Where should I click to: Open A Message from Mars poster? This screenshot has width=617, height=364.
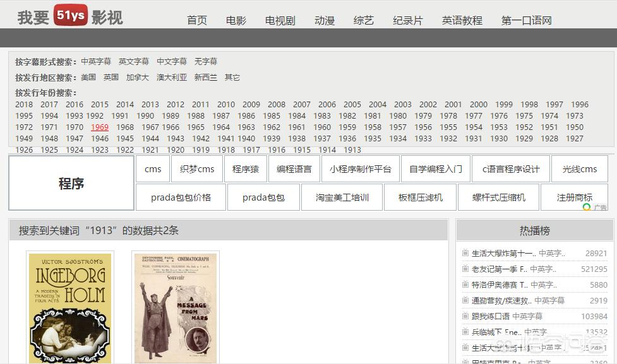coord(176,308)
